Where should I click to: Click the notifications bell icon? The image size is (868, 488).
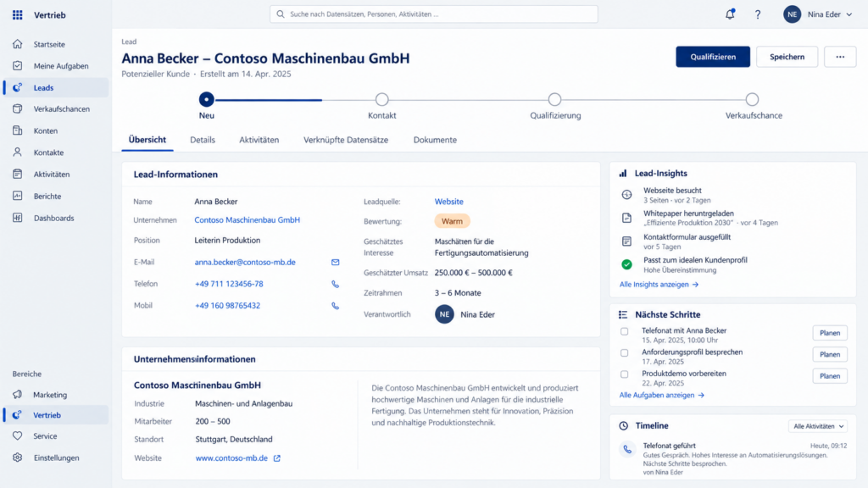(730, 14)
